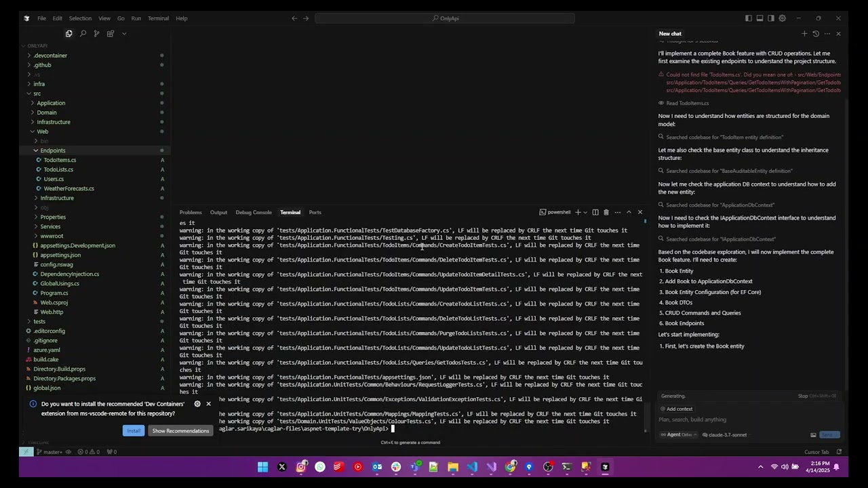Switch to the Debug Console tab

[254, 212]
